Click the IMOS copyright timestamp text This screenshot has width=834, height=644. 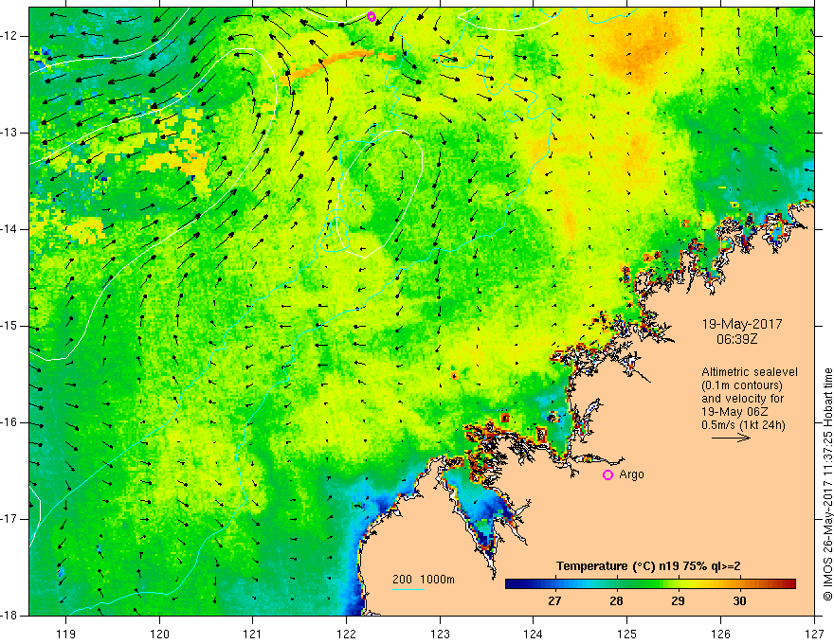[x=827, y=484]
